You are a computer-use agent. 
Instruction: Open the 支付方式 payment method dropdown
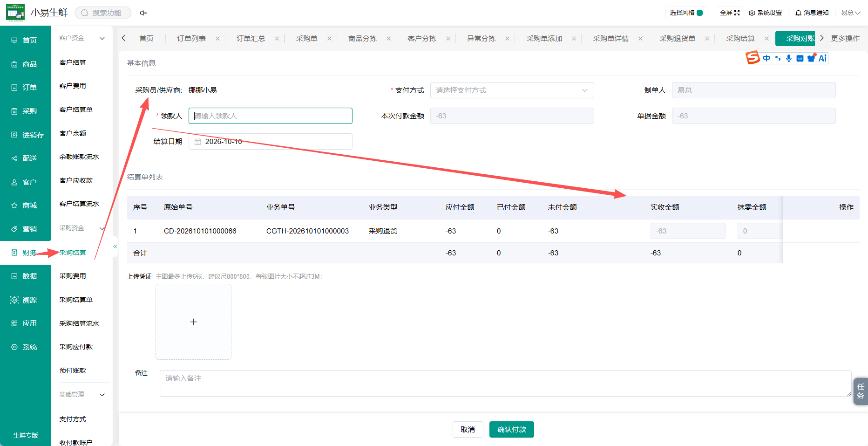pos(512,90)
